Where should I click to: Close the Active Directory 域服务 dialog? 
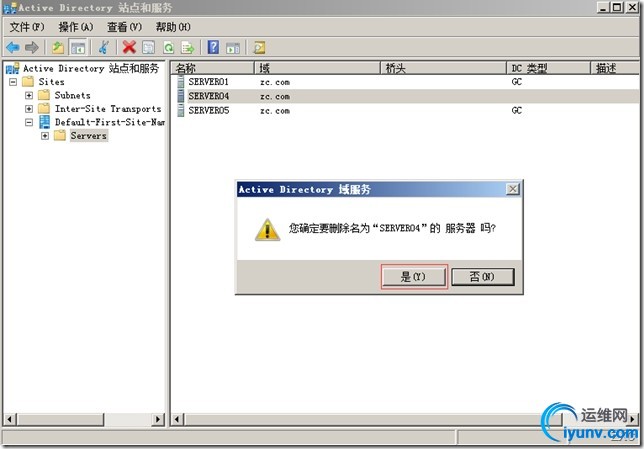[513, 189]
